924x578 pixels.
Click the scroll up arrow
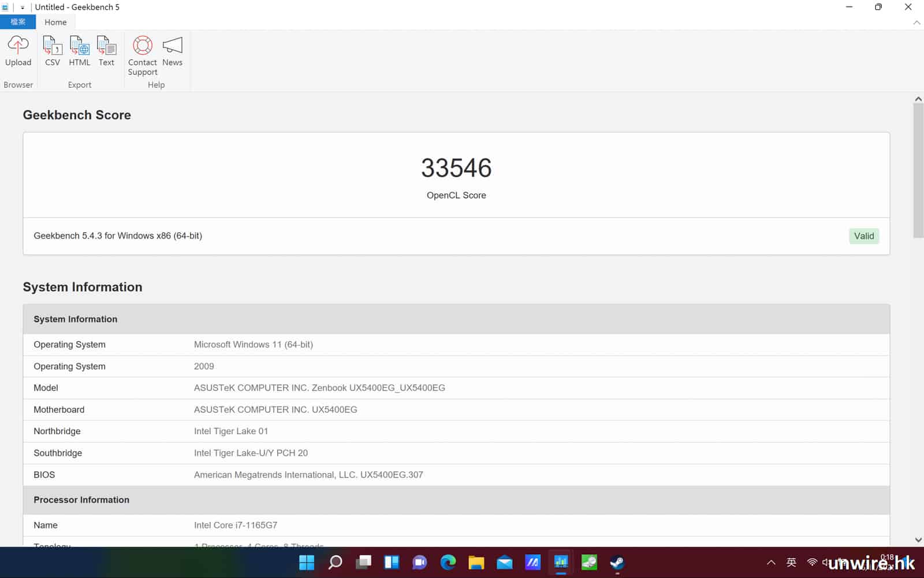tap(918, 99)
